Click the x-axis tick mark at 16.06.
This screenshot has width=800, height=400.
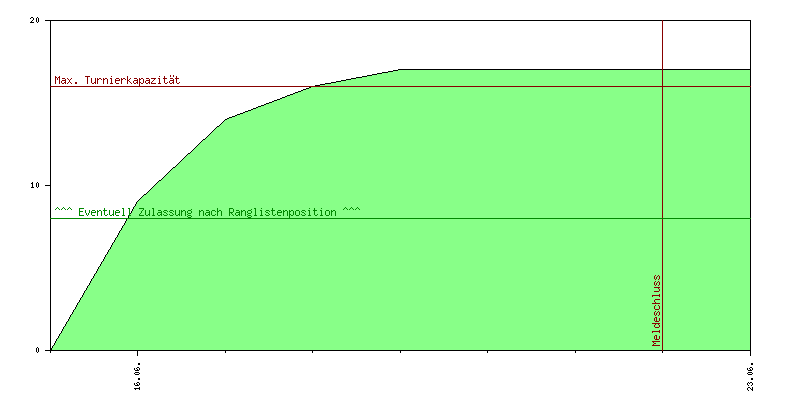[x=138, y=353]
